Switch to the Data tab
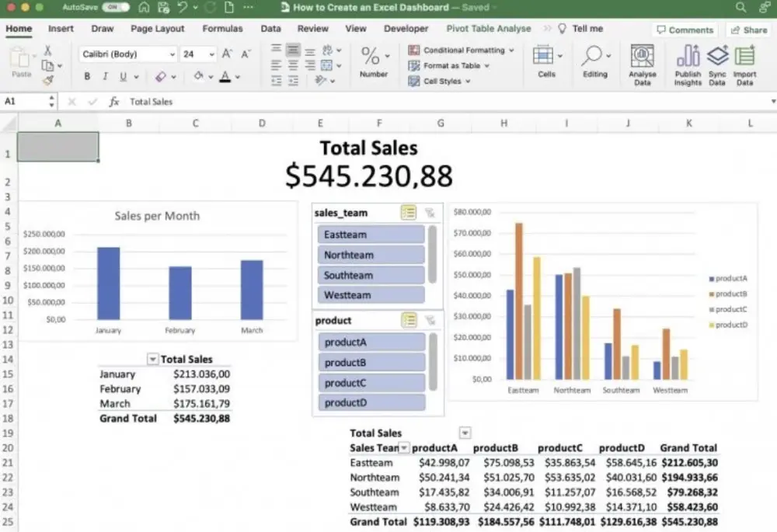777x532 pixels. click(270, 29)
